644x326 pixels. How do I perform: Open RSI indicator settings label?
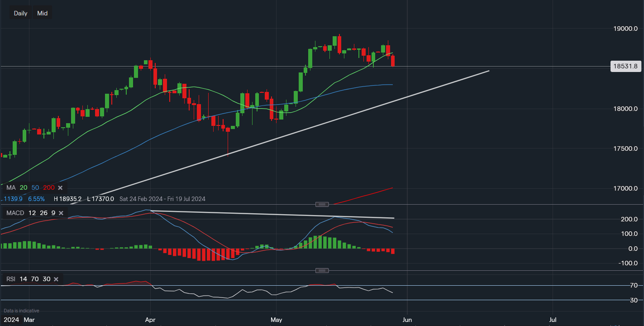[x=11, y=279]
